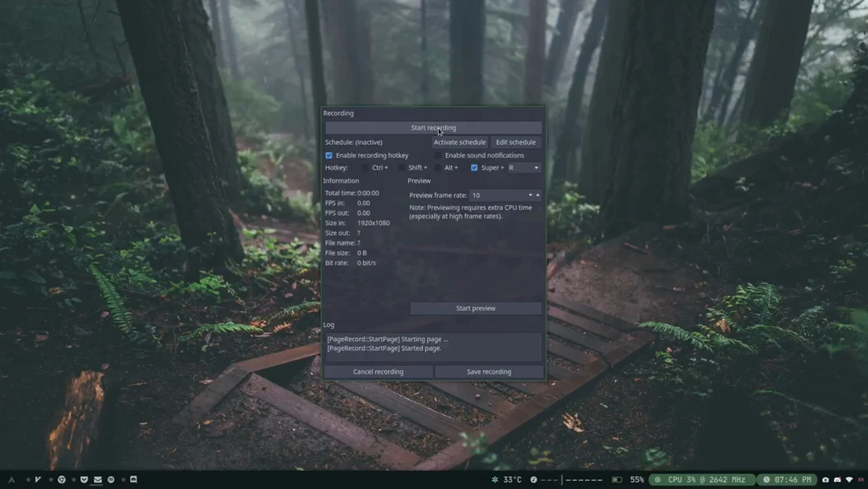Open Chrome from the taskbar
The height and width of the screenshot is (489, 868).
[61, 479]
